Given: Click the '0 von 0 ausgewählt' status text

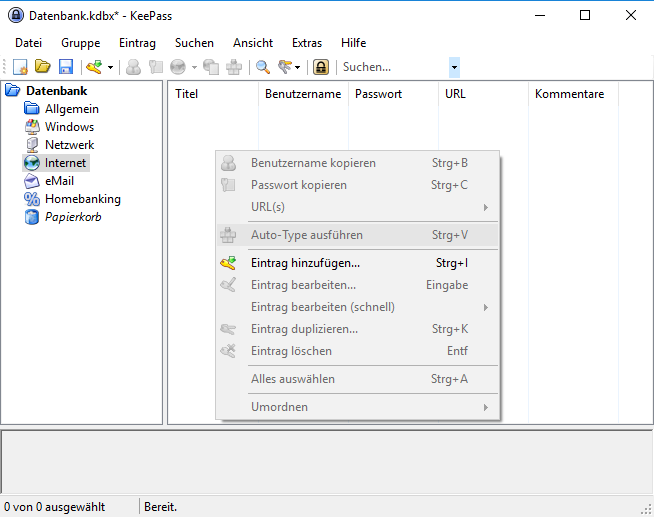Looking at the screenshot, I should coord(54,507).
